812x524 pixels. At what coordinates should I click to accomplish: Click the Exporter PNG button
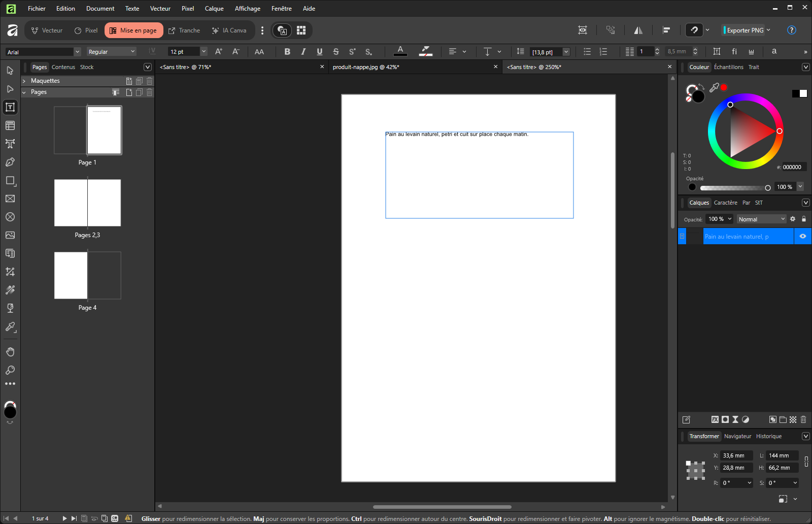pos(745,30)
